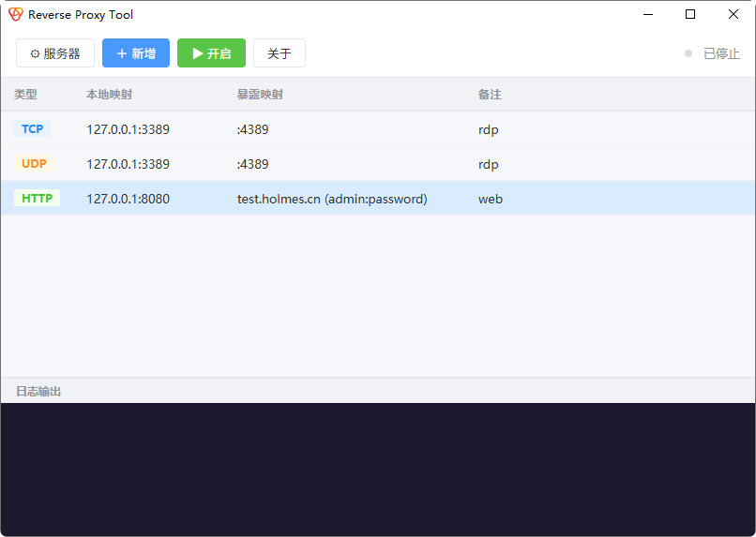Viewport: 756px width, 537px height.
Task: Click the Reverse Proxy Tool app icon
Action: click(15, 14)
